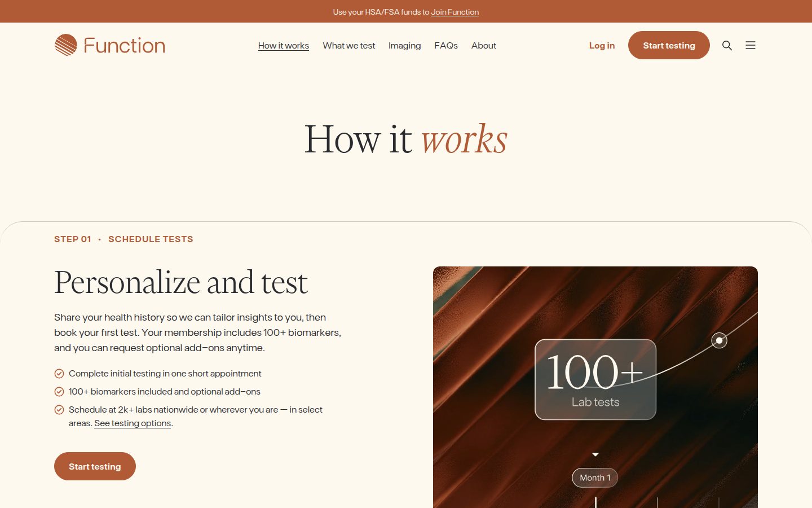
Task: Click the small down arrow above Month 1
Action: (x=595, y=454)
